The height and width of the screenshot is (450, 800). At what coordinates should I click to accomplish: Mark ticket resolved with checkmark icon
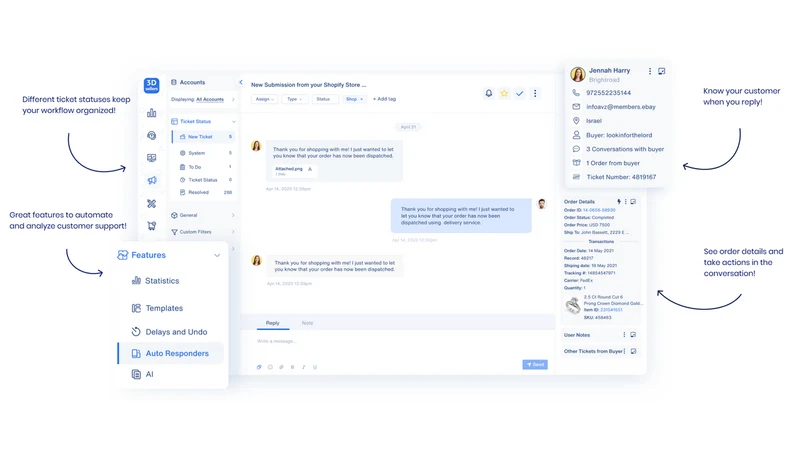(519, 93)
